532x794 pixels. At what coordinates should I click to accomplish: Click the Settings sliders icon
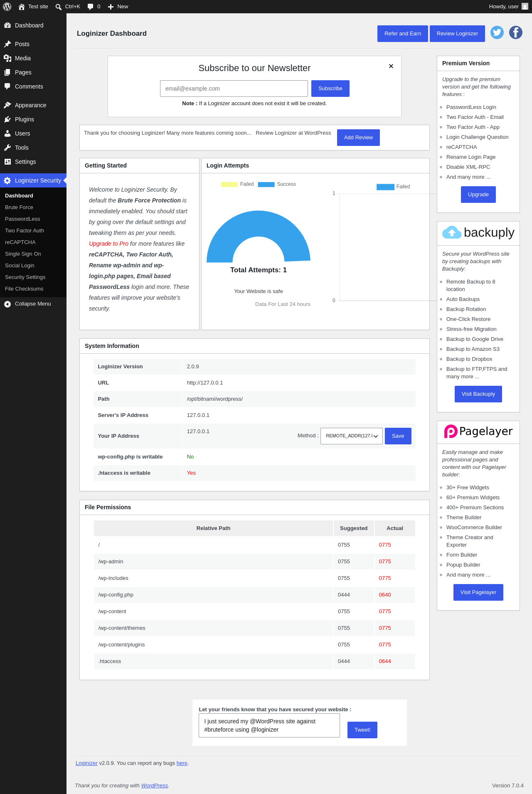pyautogui.click(x=7, y=162)
